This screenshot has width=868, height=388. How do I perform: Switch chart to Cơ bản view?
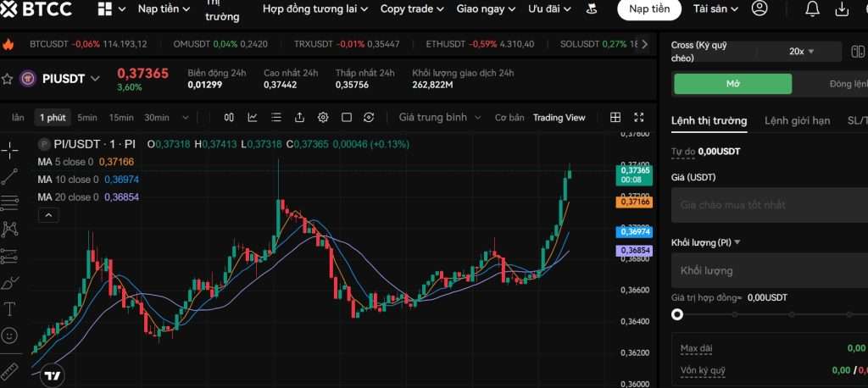pos(509,118)
